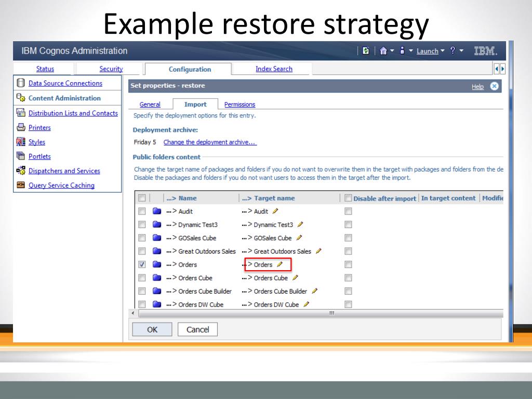The height and width of the screenshot is (399, 532).
Task: Expand the Home dropdown arrow
Action: pyautogui.click(x=392, y=51)
